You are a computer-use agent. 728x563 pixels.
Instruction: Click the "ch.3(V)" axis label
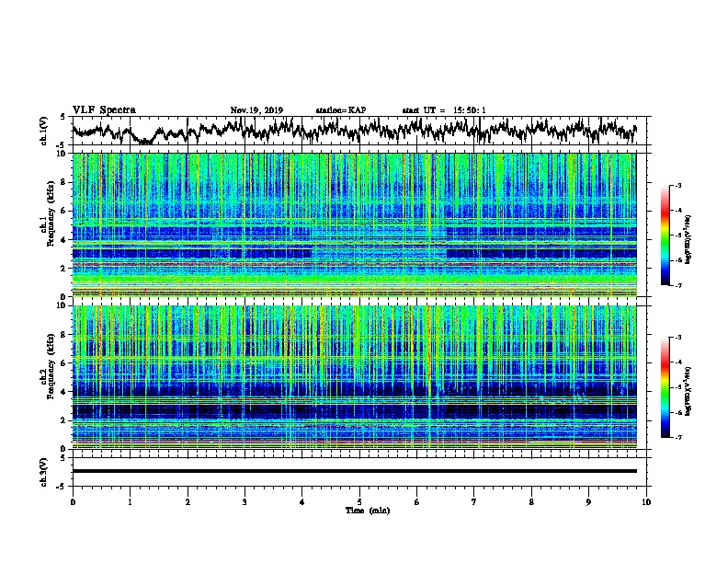click(x=44, y=472)
